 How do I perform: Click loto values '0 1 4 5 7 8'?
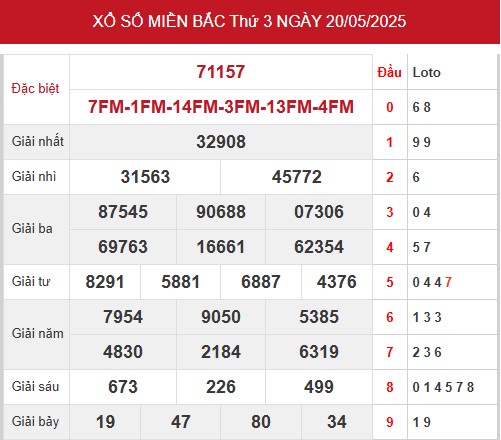coord(443,387)
